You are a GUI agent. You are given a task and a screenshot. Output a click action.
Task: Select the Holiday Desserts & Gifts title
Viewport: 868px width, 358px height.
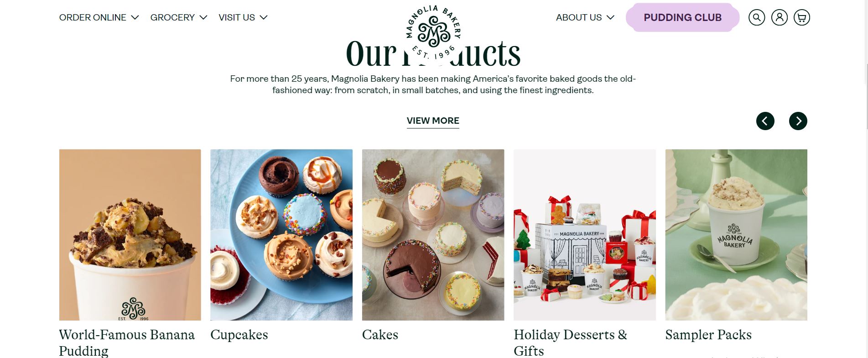click(x=570, y=342)
